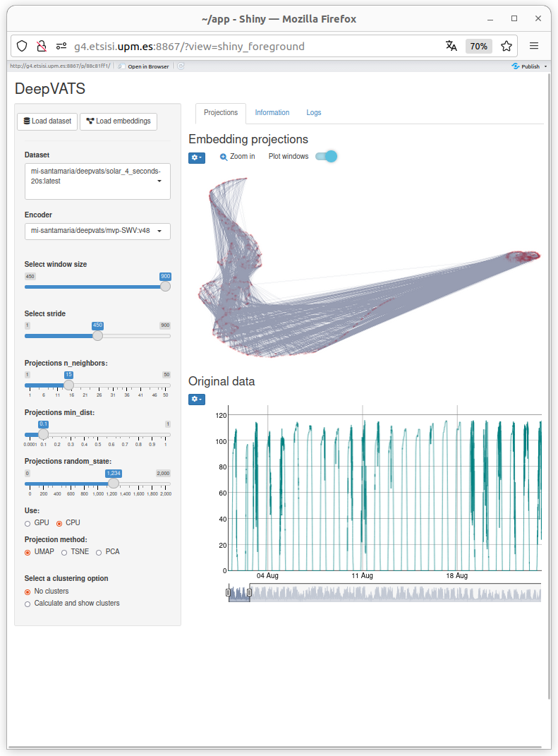Click left handle of range selector
This screenshot has height=756, width=558.
(x=229, y=592)
